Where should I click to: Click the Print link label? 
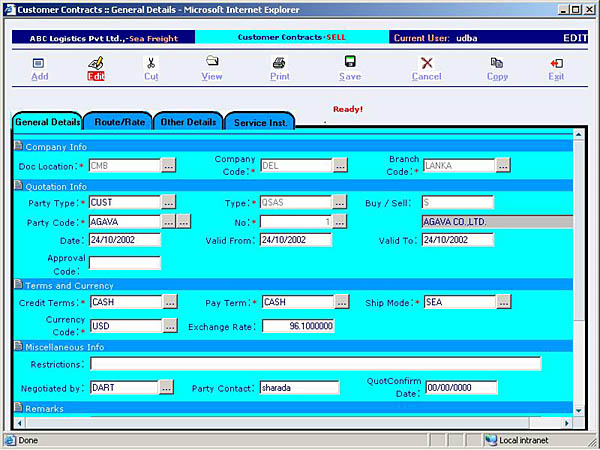click(x=280, y=77)
